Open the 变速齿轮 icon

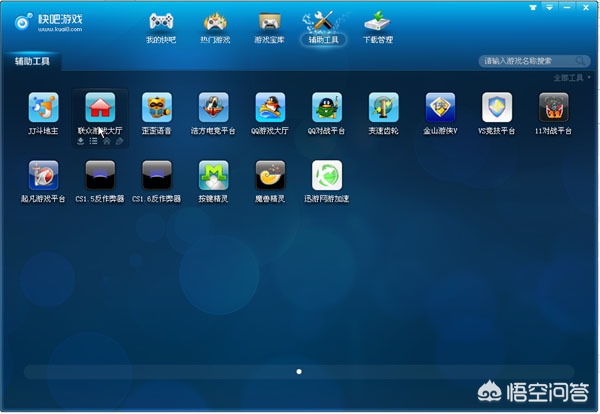click(x=383, y=107)
